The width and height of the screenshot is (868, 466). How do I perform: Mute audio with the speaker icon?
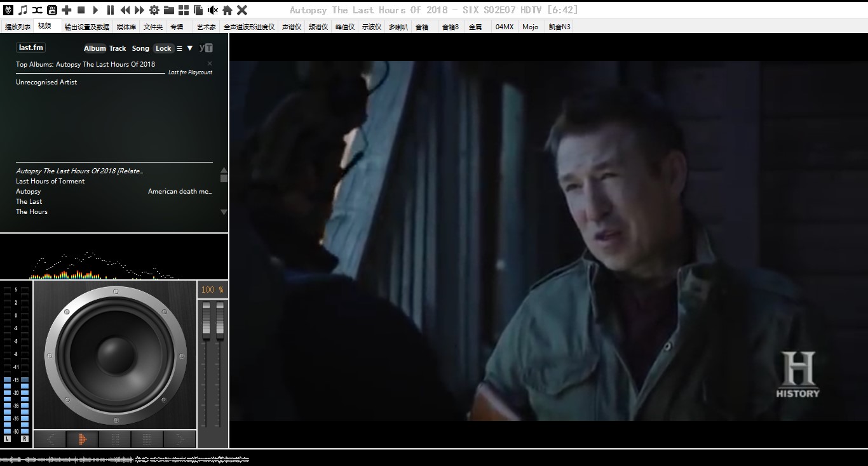pos(213,10)
